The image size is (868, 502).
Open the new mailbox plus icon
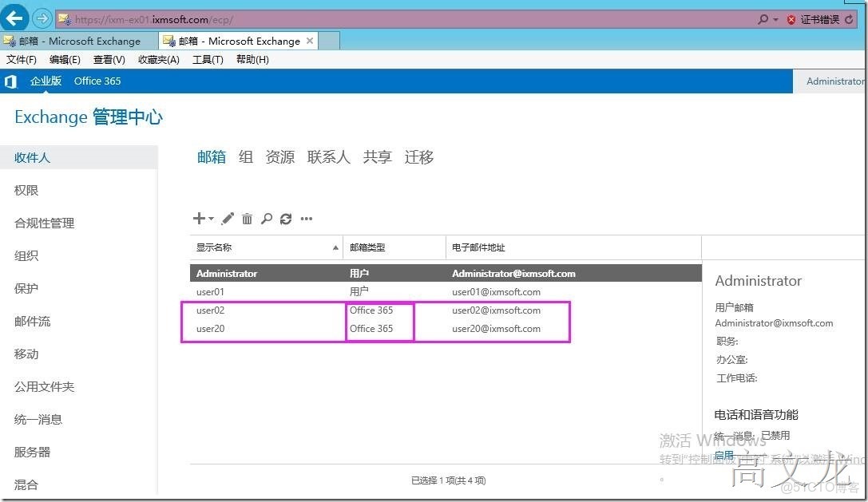(x=198, y=218)
